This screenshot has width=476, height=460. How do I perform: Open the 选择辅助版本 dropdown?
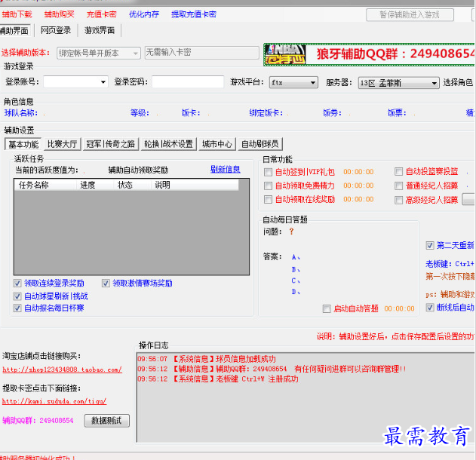coord(99,53)
